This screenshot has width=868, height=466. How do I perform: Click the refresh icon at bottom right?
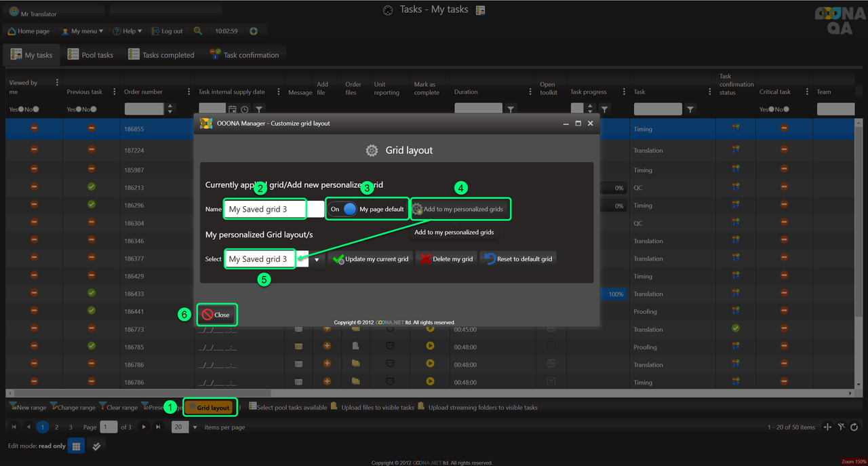pos(854,427)
